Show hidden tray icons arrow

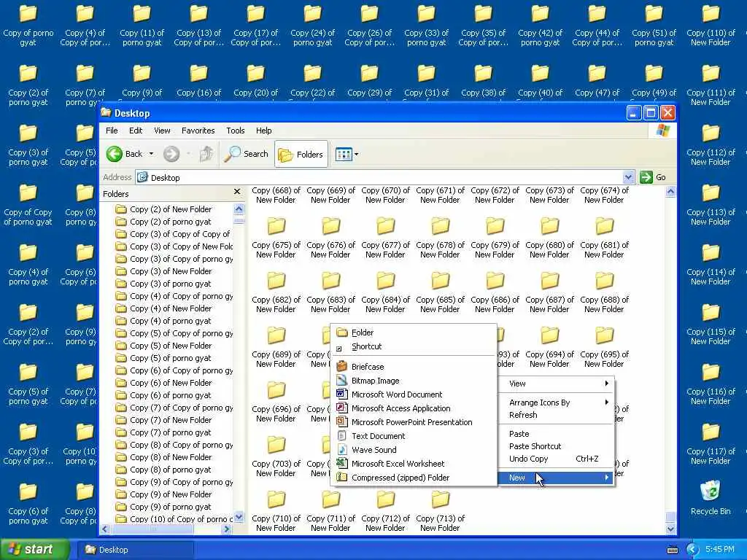[x=692, y=550]
